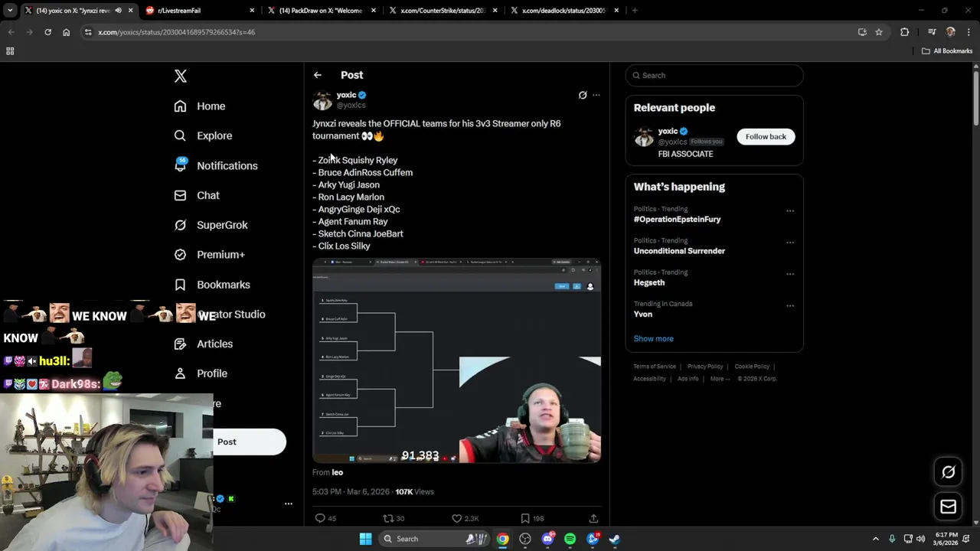Open Articles in the sidebar
Image resolution: width=980 pixels, height=551 pixels.
[214, 344]
